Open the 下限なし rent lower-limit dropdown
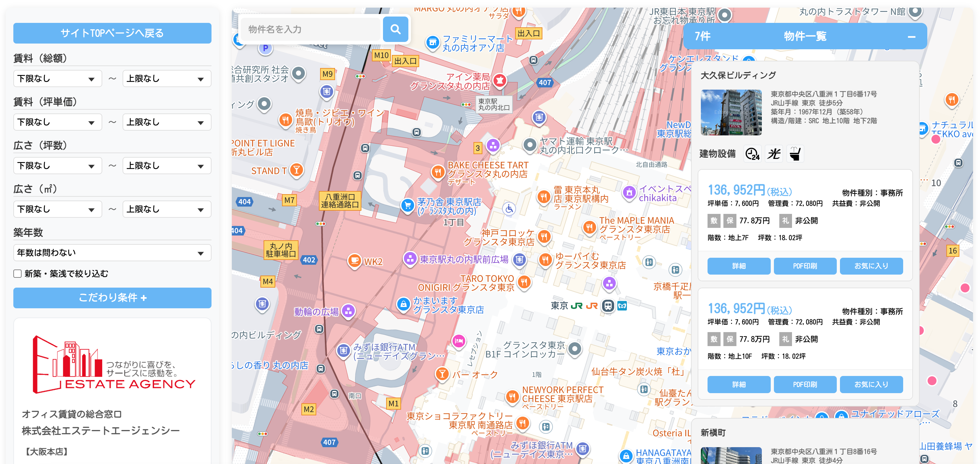Screen dimensions: 980x464 57,78
